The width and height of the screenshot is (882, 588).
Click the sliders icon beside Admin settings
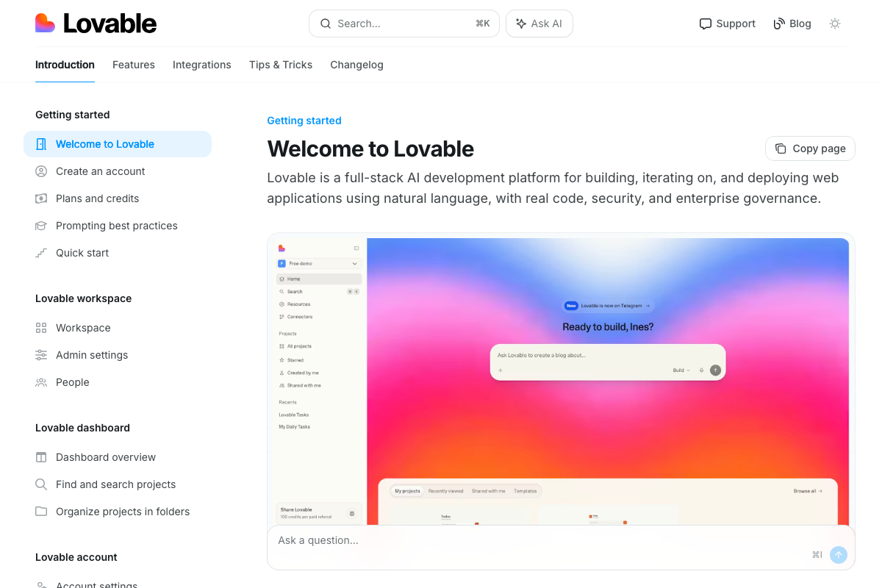coord(41,355)
